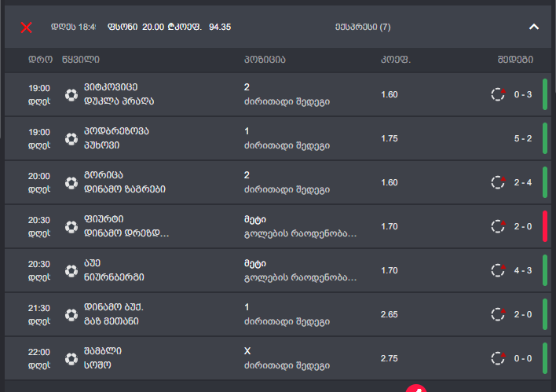Viewport: 556px width, 392px height.
Task: Click the დრო column header
Action: coord(40,59)
